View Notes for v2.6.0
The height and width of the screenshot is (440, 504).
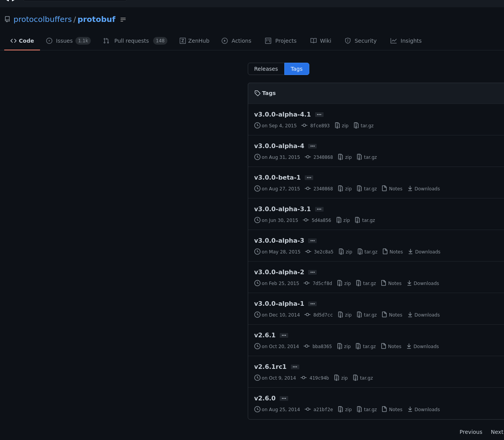pos(392,410)
